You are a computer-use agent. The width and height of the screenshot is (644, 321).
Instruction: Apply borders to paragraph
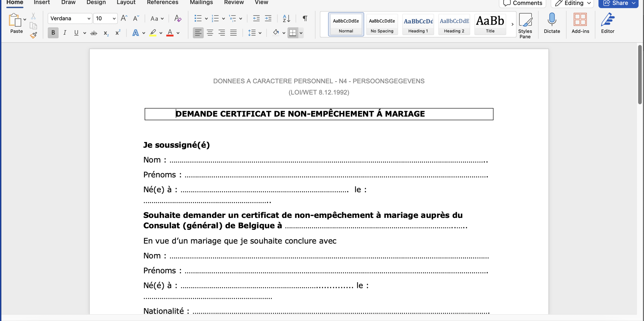coord(293,33)
